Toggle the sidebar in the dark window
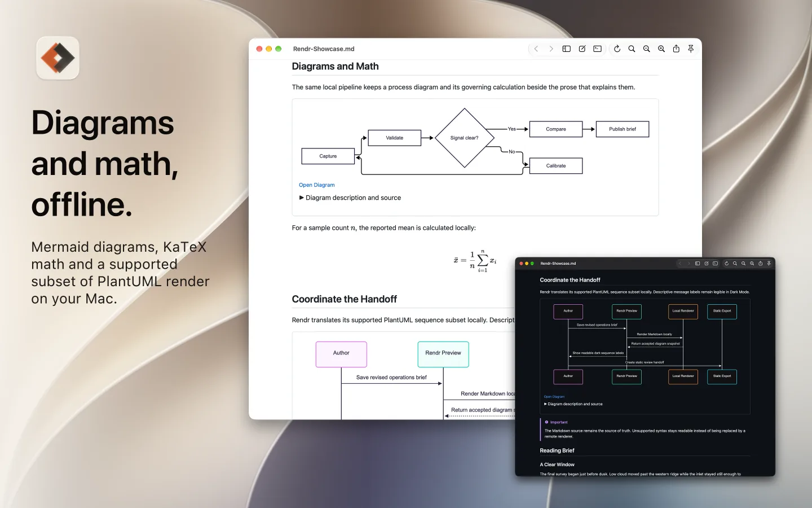The width and height of the screenshot is (812, 508). pos(698,263)
